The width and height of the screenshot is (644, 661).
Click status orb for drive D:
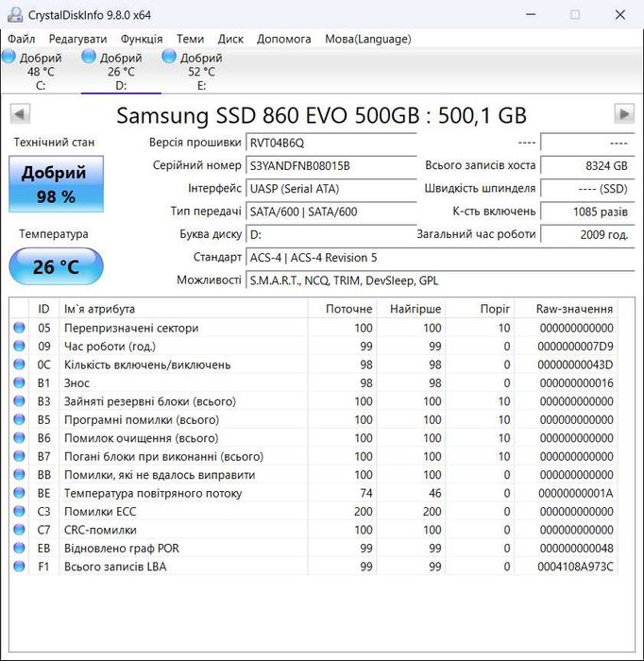click(x=89, y=57)
